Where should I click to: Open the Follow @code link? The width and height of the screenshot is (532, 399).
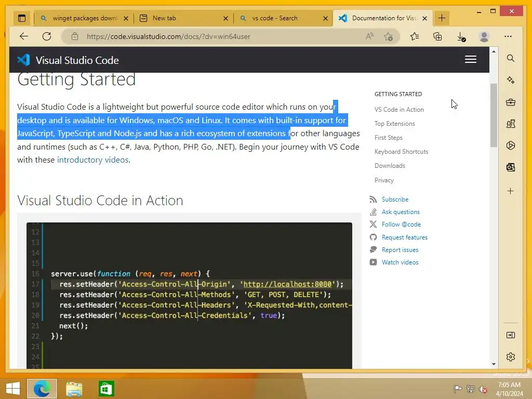401,224
